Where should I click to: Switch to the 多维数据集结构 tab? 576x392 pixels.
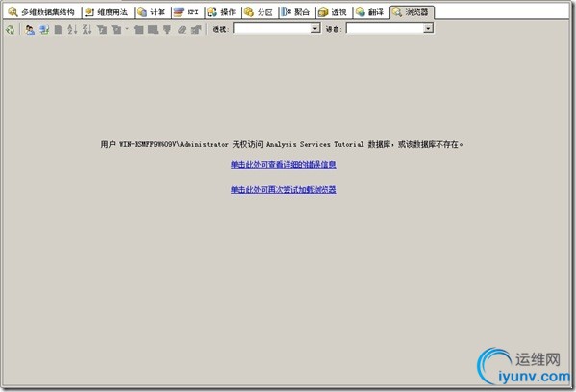pyautogui.click(x=42, y=12)
